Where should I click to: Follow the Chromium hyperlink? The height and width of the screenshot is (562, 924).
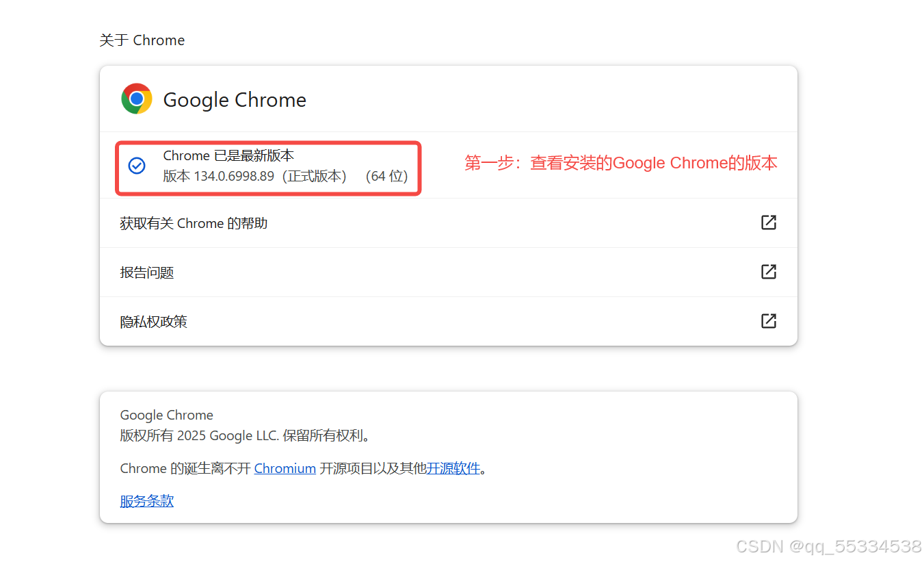tap(285, 468)
